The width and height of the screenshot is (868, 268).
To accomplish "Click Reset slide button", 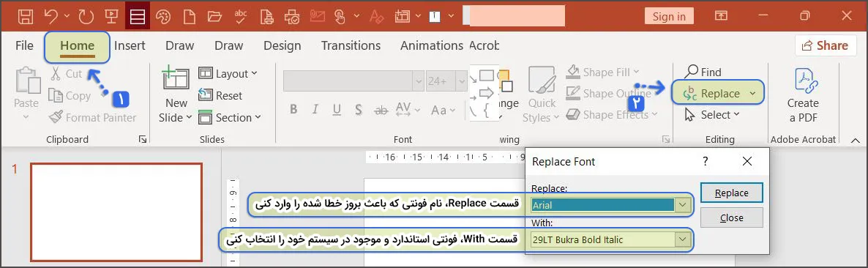I will (x=220, y=95).
